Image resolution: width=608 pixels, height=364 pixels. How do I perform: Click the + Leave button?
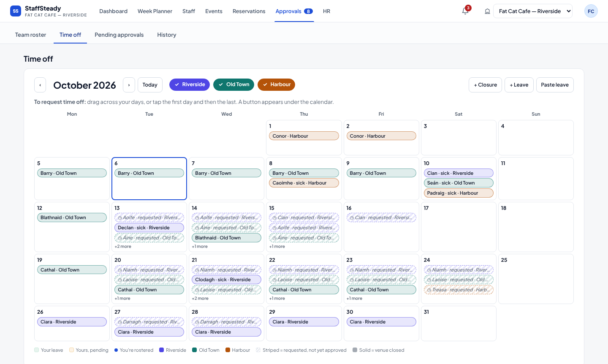(x=519, y=85)
